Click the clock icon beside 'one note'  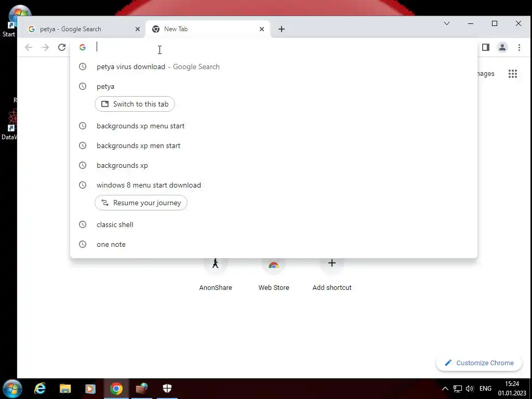tap(83, 244)
